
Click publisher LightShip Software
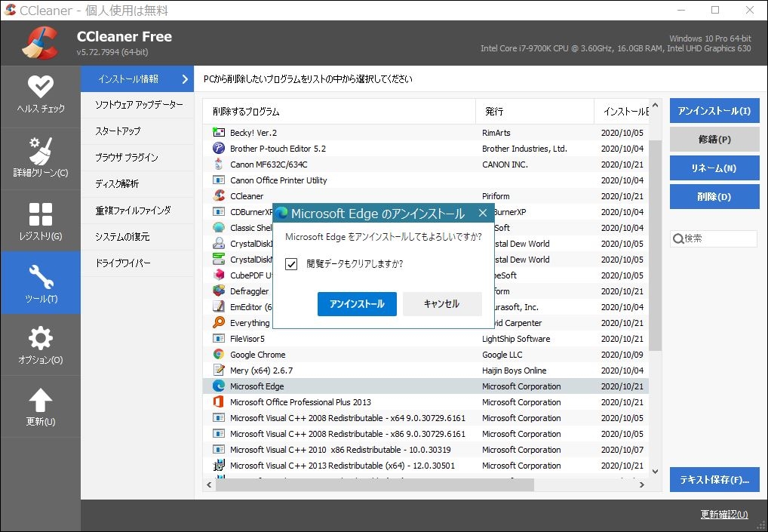click(x=516, y=339)
